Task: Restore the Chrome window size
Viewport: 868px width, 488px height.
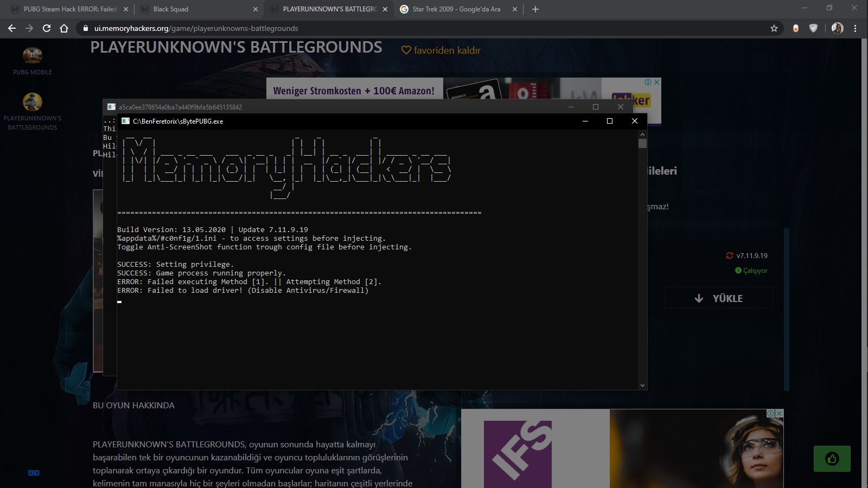Action: point(829,8)
